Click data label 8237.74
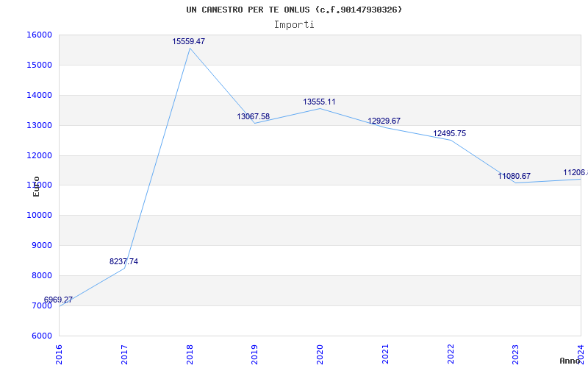The height and width of the screenshot is (368, 588). (123, 262)
